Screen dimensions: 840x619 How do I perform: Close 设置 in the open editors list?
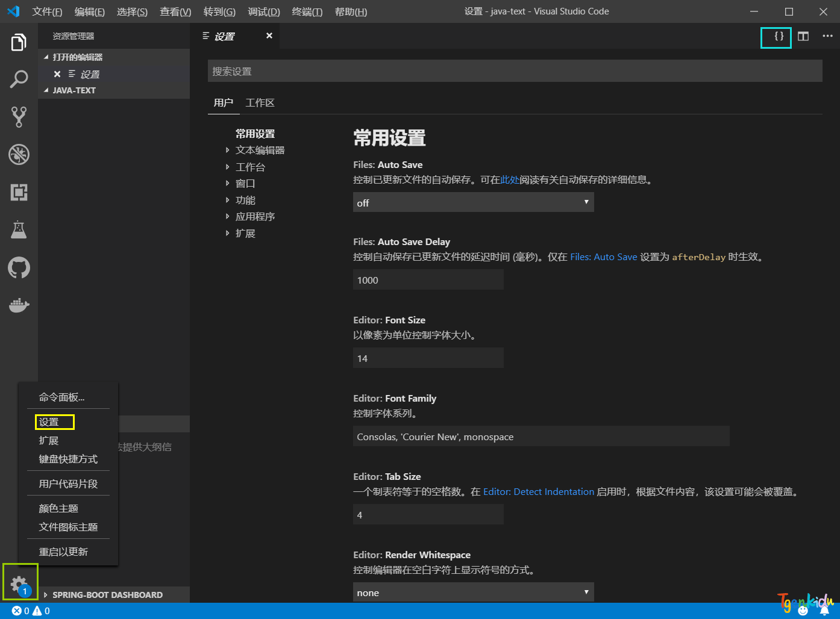pyautogui.click(x=57, y=74)
